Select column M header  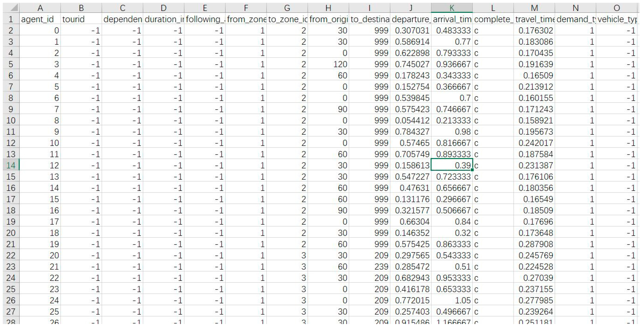(534, 8)
